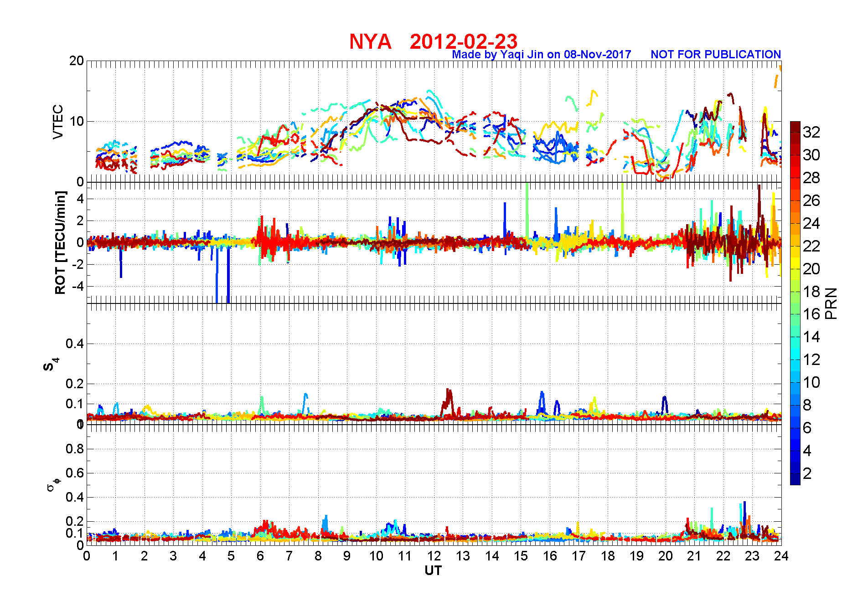Click the colorbar tick label 2
Viewport: 868px width, 606px height.
pos(807,473)
